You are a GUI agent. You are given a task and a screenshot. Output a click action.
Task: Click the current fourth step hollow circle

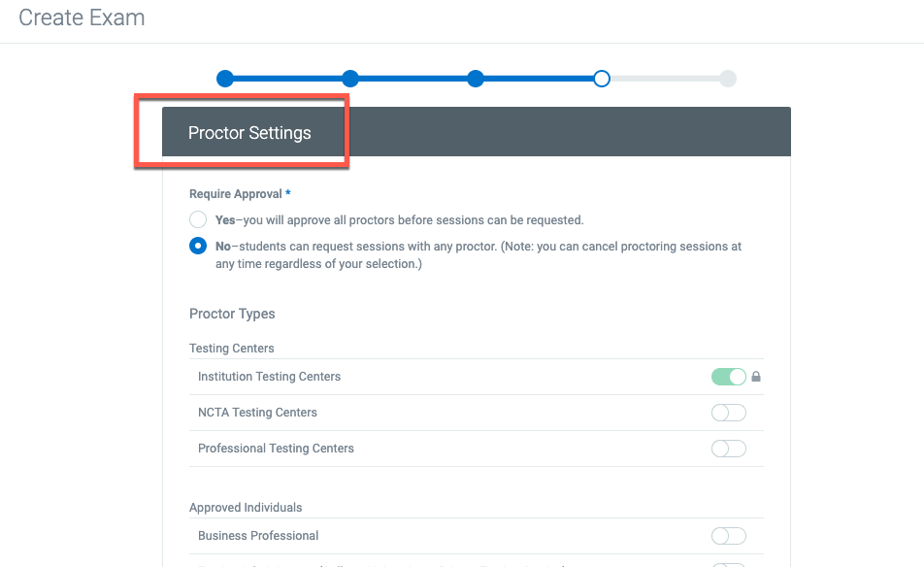(602, 79)
